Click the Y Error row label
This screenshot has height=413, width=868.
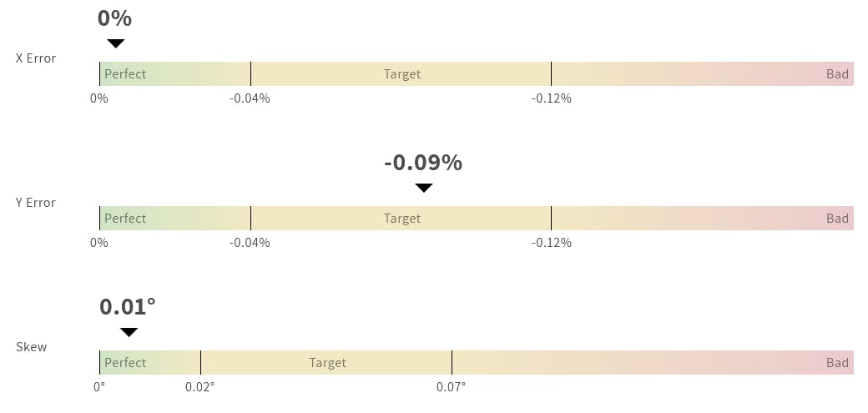pyautogui.click(x=36, y=203)
